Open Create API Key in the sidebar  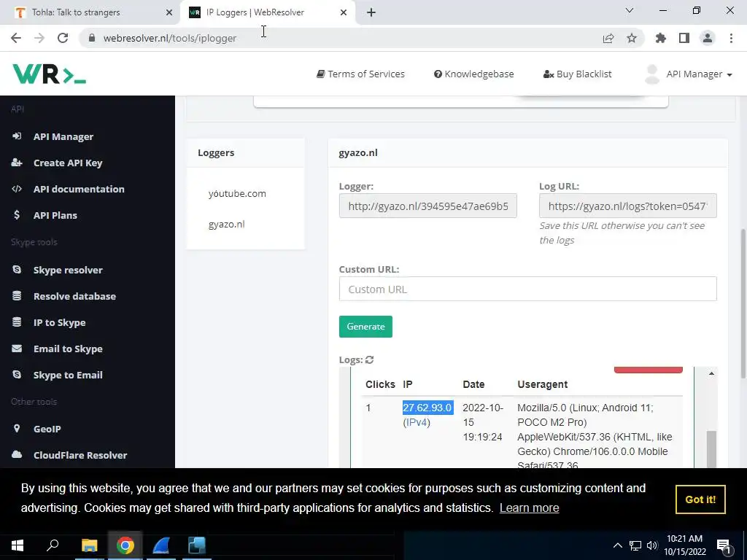click(68, 163)
